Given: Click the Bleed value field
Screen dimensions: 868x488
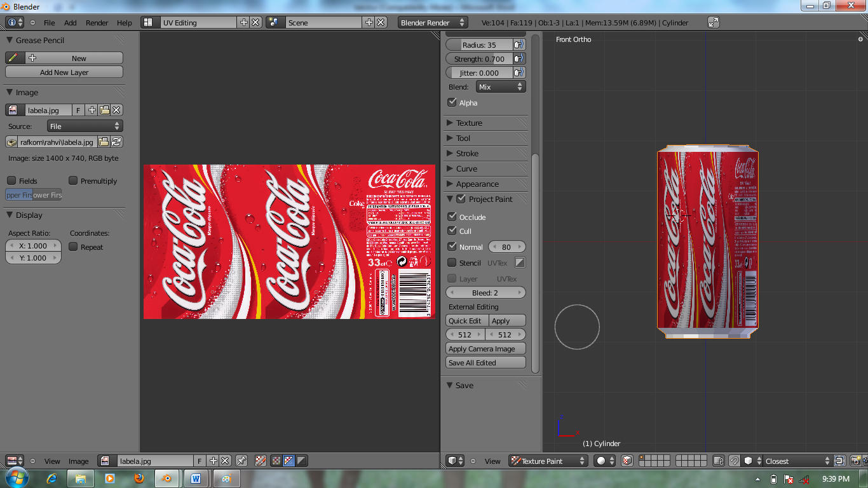Looking at the screenshot, I should 486,293.
